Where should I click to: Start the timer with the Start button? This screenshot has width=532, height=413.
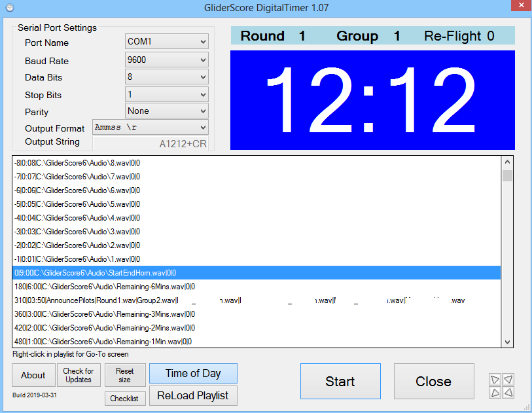tap(340, 382)
